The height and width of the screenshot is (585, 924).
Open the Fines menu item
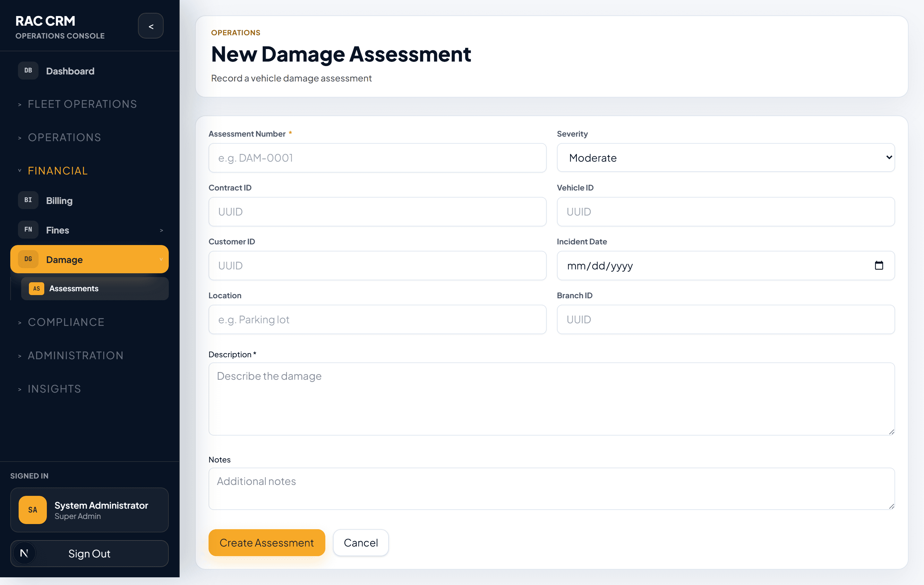pos(90,230)
